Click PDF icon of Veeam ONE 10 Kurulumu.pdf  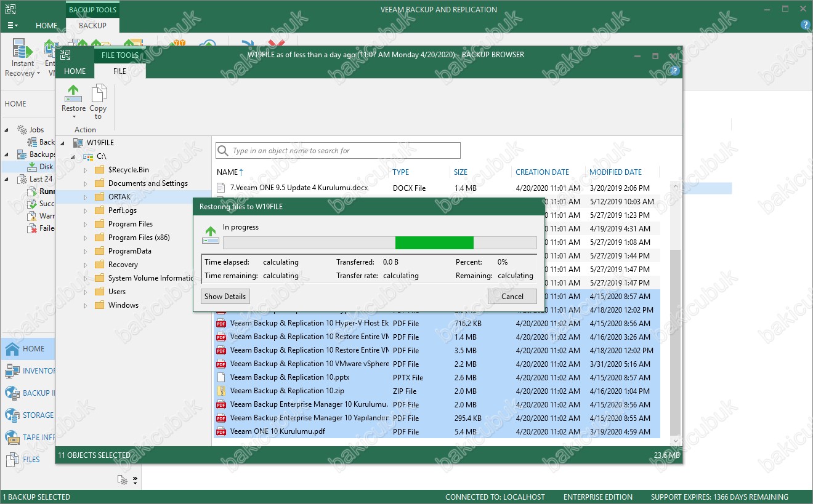[x=222, y=432]
